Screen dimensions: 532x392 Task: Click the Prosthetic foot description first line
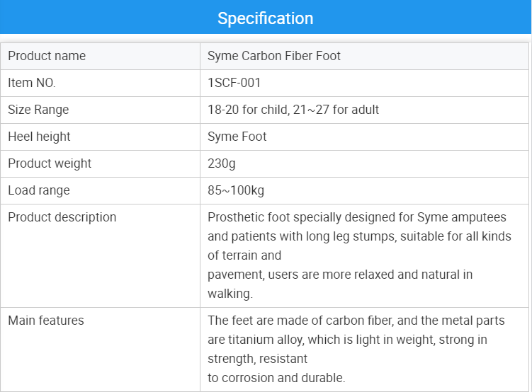357,217
